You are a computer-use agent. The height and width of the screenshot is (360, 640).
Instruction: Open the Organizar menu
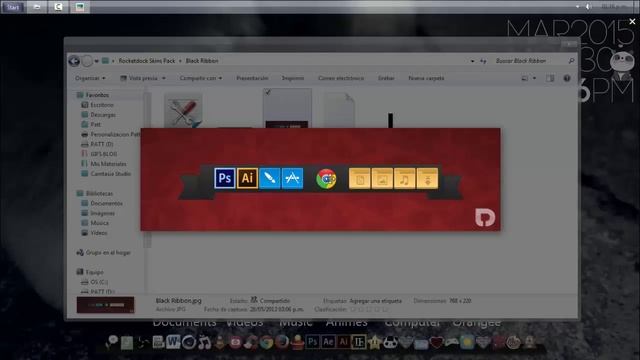pyautogui.click(x=90, y=78)
